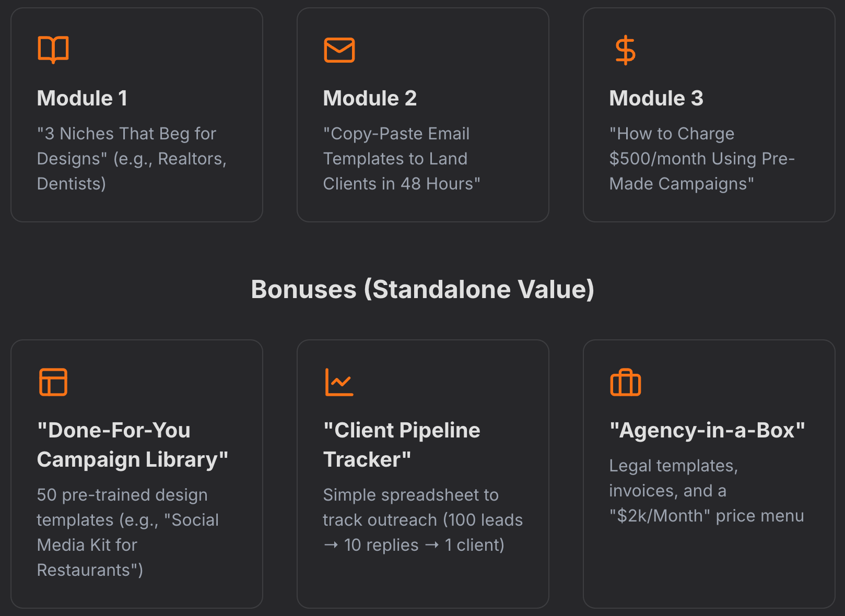The image size is (845, 616).
Task: Click the Module 1 heading
Action: pyautogui.click(x=82, y=98)
